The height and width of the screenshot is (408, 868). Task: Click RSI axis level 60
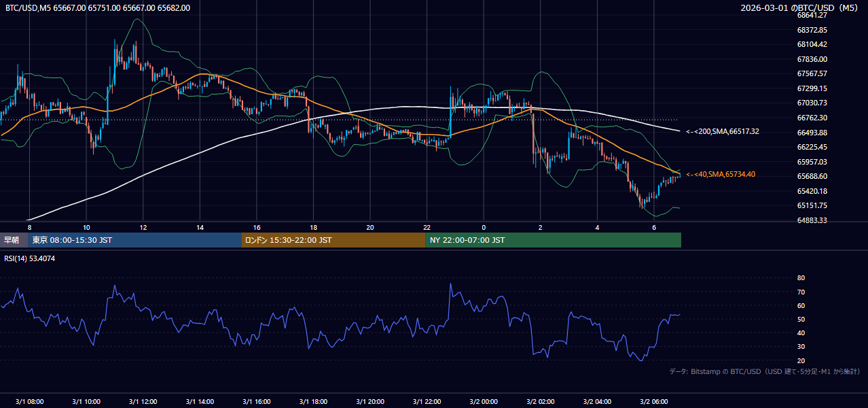pyautogui.click(x=801, y=305)
